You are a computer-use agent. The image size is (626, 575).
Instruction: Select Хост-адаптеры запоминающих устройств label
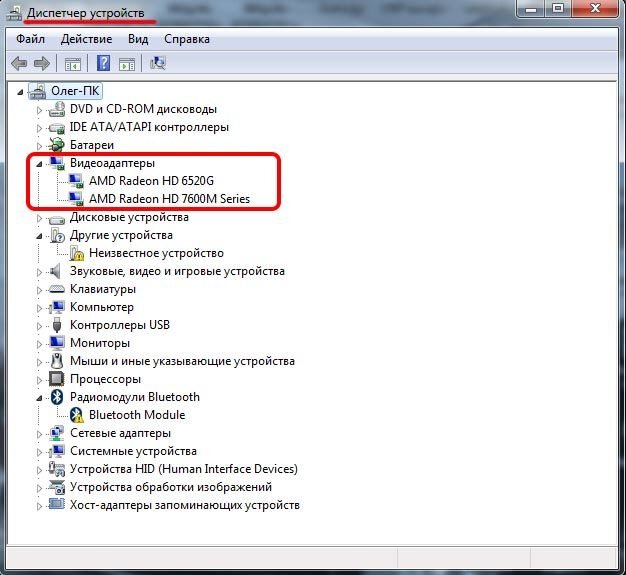point(185,505)
